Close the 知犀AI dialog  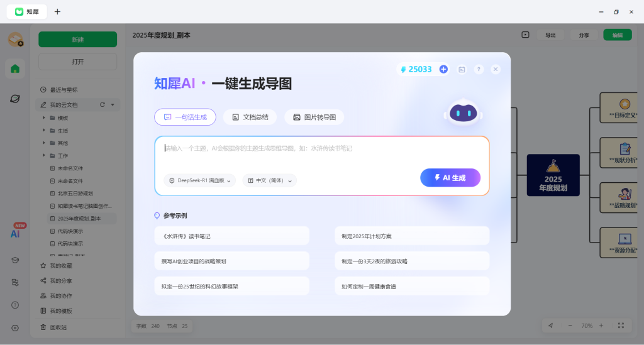496,69
